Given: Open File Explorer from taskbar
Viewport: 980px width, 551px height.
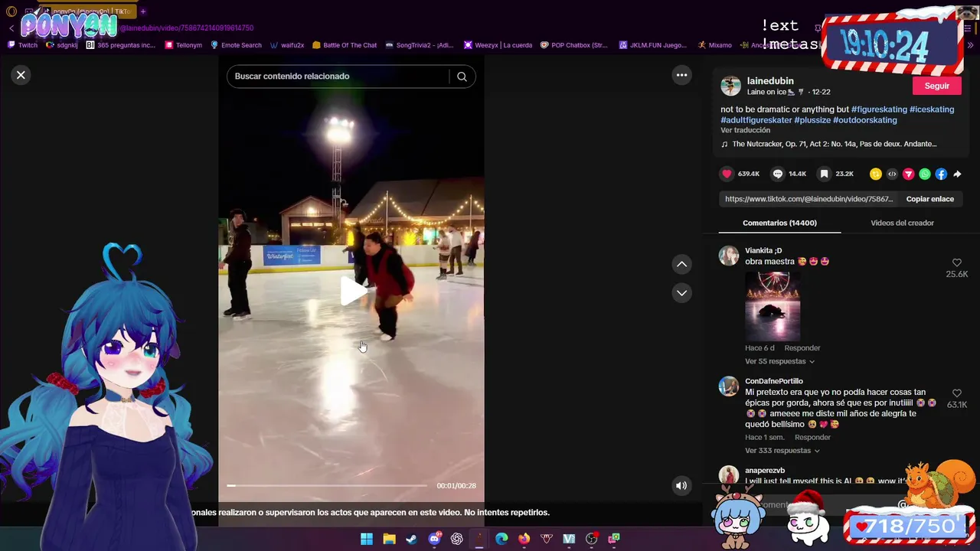Looking at the screenshot, I should tap(389, 539).
